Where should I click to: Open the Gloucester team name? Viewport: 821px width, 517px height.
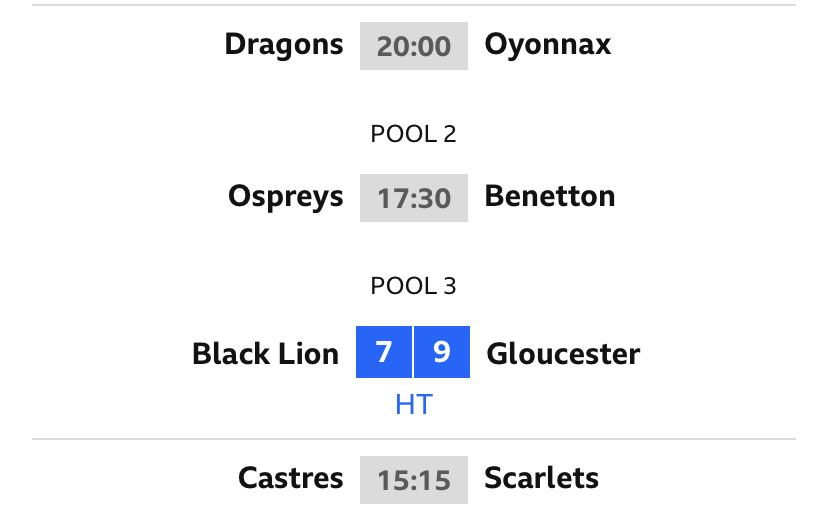[x=563, y=354]
